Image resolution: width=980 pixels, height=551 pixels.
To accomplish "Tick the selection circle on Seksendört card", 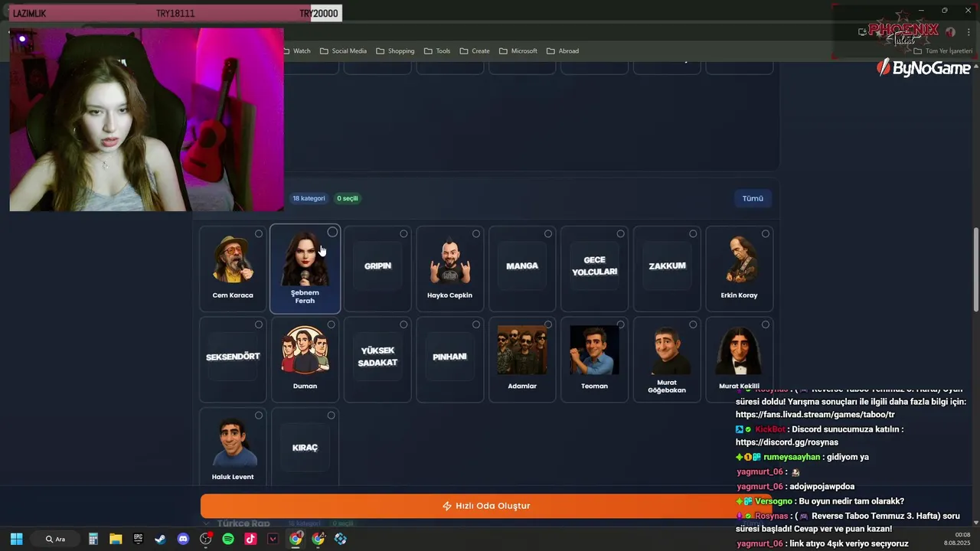I will click(x=259, y=324).
